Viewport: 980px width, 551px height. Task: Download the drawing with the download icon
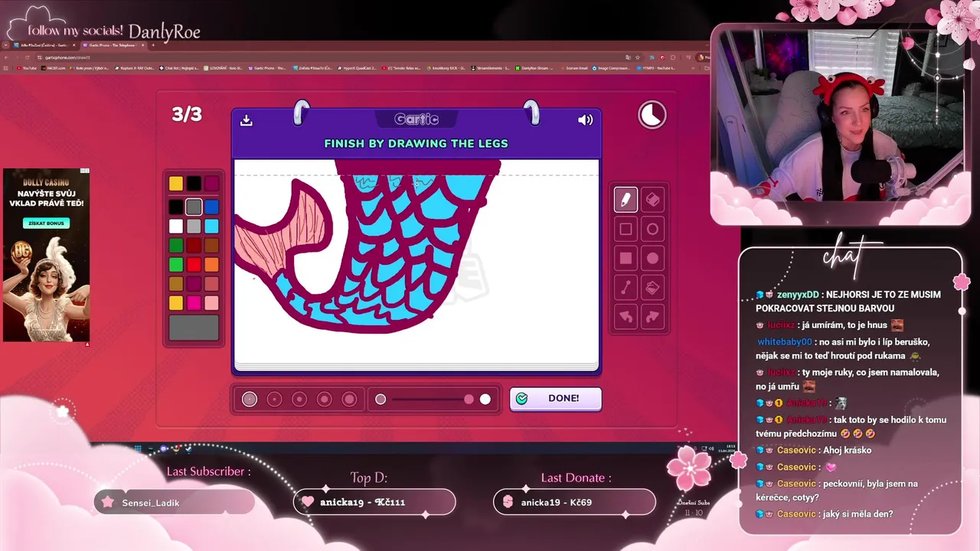(247, 120)
